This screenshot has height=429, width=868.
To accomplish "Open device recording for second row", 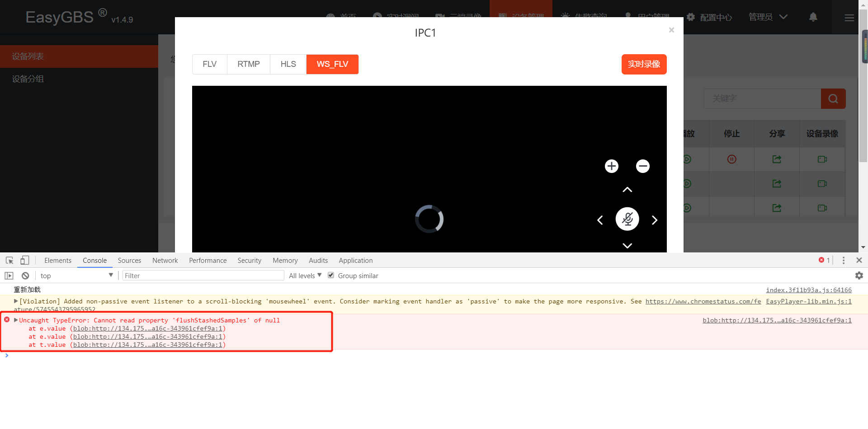I will (822, 183).
